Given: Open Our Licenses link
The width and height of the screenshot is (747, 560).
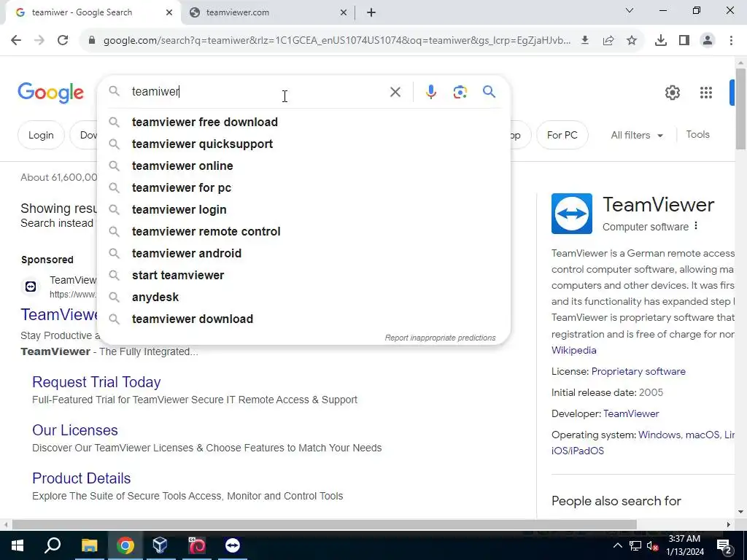Looking at the screenshot, I should pyautogui.click(x=75, y=430).
